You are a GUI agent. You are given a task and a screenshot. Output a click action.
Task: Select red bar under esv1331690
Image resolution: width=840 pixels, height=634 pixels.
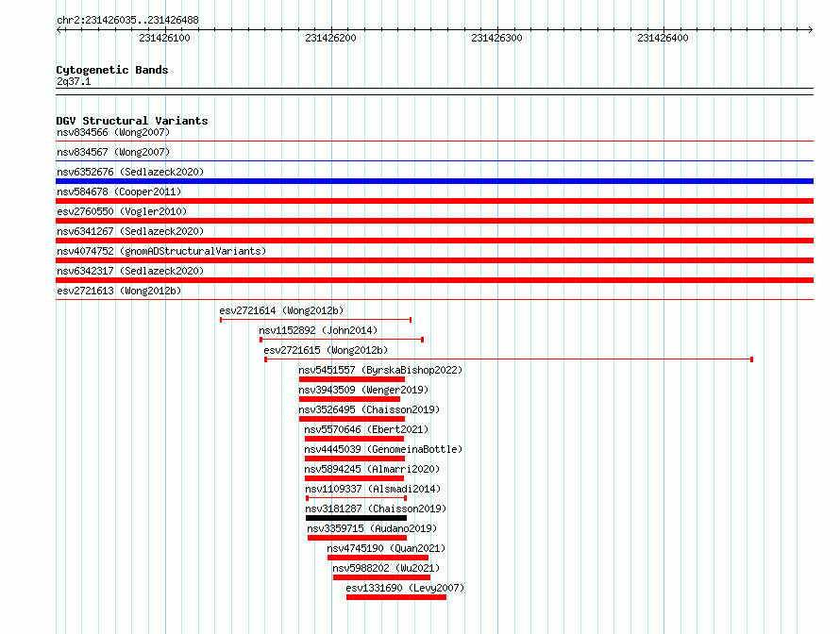click(396, 597)
